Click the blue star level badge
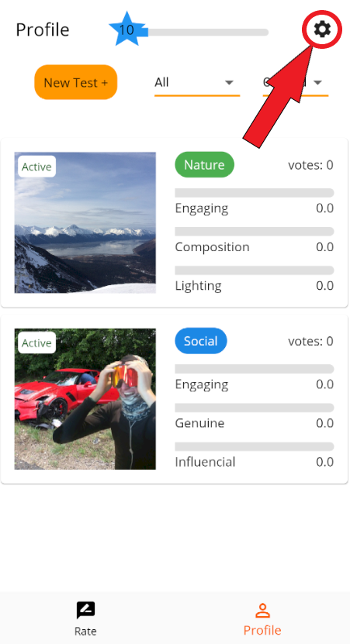Screen dimensions: 350x644 [126, 29]
